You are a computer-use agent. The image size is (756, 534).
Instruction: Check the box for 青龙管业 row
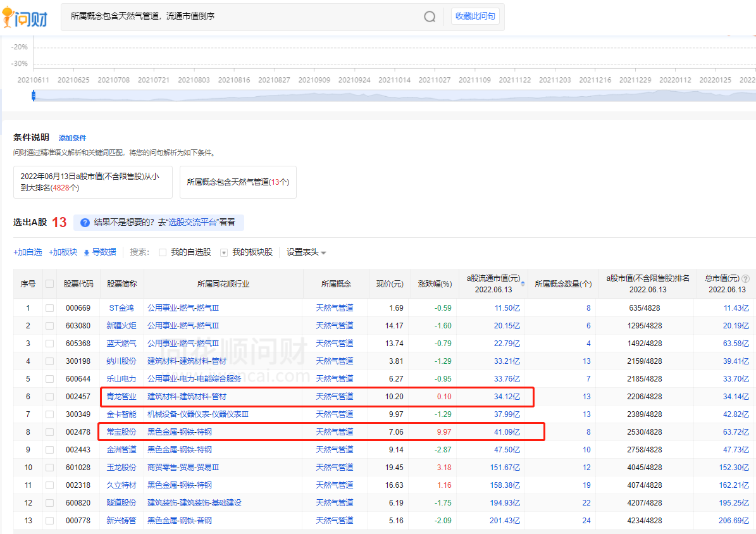pos(49,397)
